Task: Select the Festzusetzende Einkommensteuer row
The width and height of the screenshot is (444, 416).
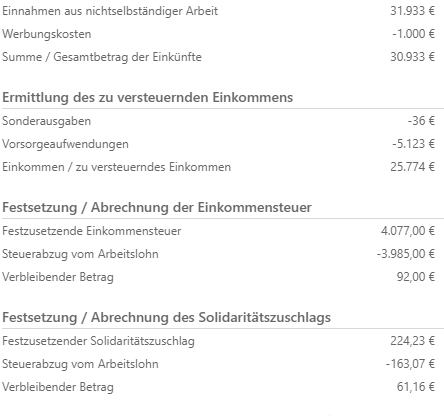Action: click(x=218, y=231)
